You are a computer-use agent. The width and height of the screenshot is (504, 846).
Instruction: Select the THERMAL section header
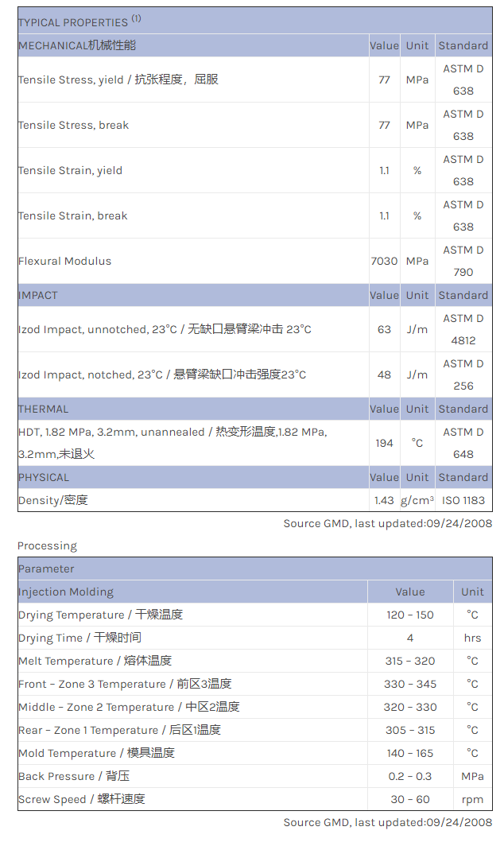tap(44, 409)
